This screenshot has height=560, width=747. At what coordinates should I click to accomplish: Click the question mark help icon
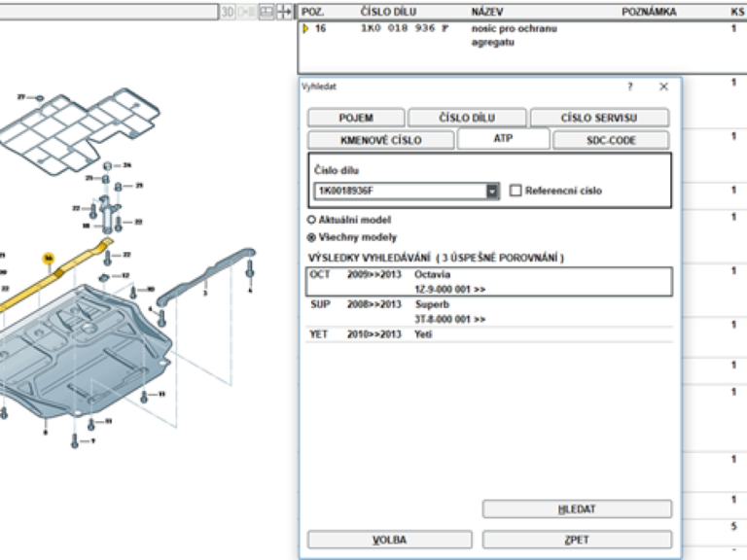[x=629, y=87]
